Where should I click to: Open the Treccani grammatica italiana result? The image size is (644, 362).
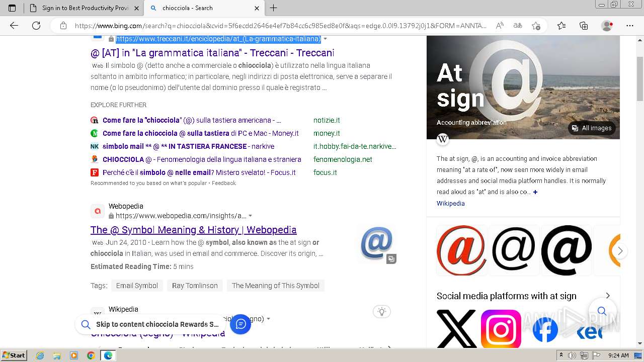click(x=212, y=53)
